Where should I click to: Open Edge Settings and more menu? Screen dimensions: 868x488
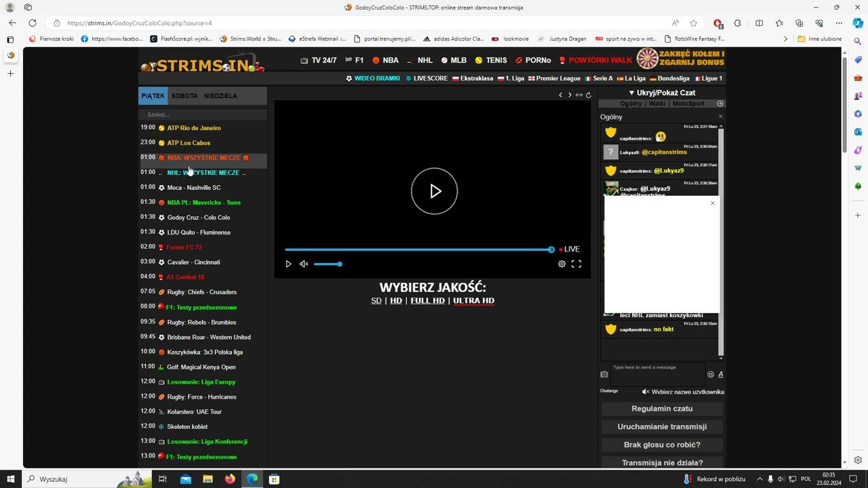(x=839, y=23)
